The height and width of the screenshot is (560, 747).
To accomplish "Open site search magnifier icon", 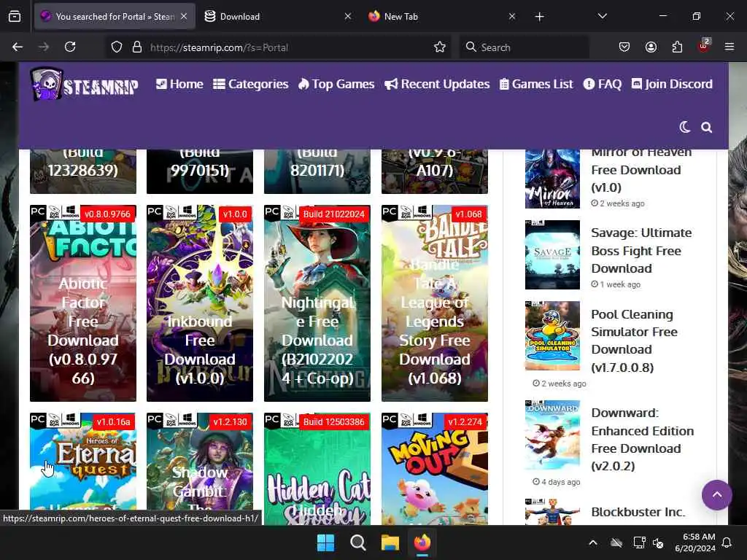I will point(706,127).
